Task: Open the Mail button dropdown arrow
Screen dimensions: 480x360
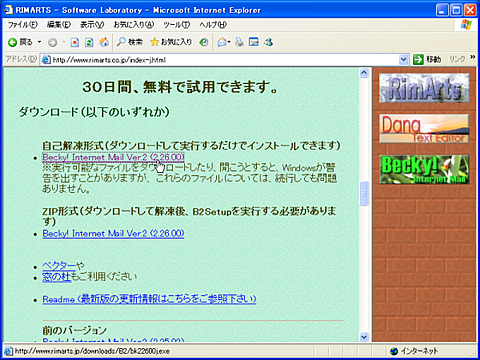Action: 229,42
